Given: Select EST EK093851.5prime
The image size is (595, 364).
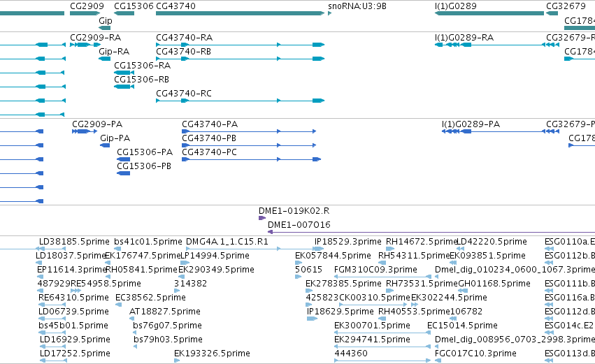Looking at the screenshot, I should pyautogui.click(x=487, y=256).
